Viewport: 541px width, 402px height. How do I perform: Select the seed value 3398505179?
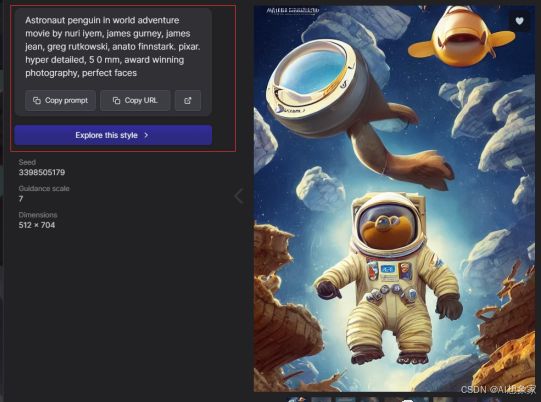42,172
